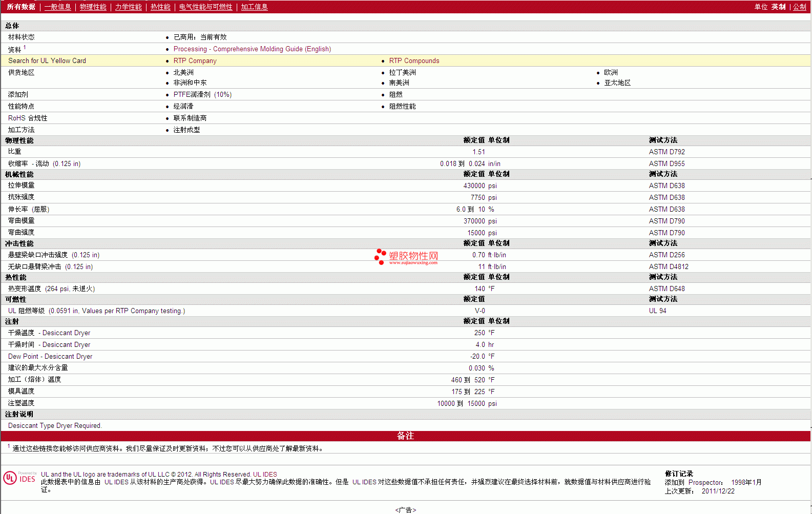
Task: Click the UL IDES logo
Action: coord(19,478)
